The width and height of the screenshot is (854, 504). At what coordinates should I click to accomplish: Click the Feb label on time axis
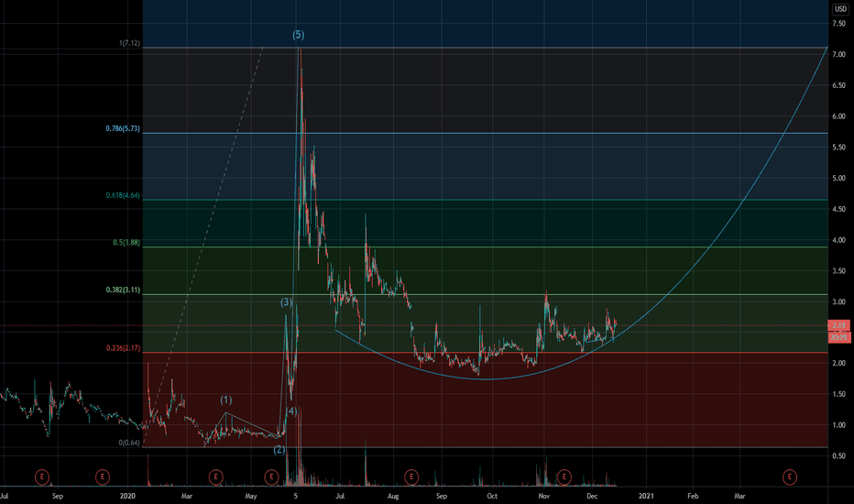tap(693, 497)
